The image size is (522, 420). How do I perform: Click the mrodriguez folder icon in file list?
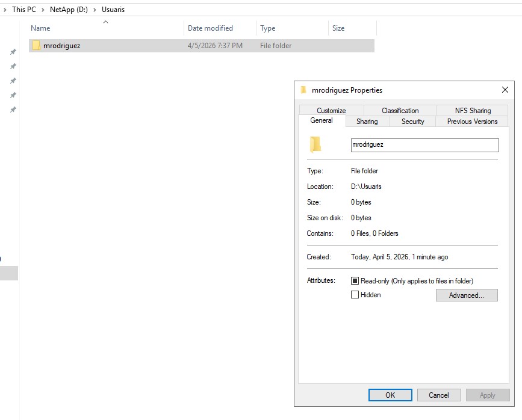point(36,46)
